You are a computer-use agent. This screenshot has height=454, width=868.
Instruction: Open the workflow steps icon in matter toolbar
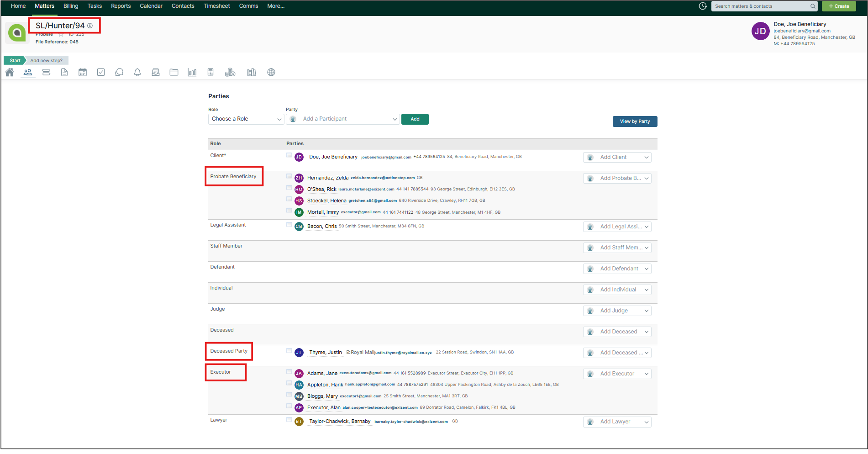46,72
